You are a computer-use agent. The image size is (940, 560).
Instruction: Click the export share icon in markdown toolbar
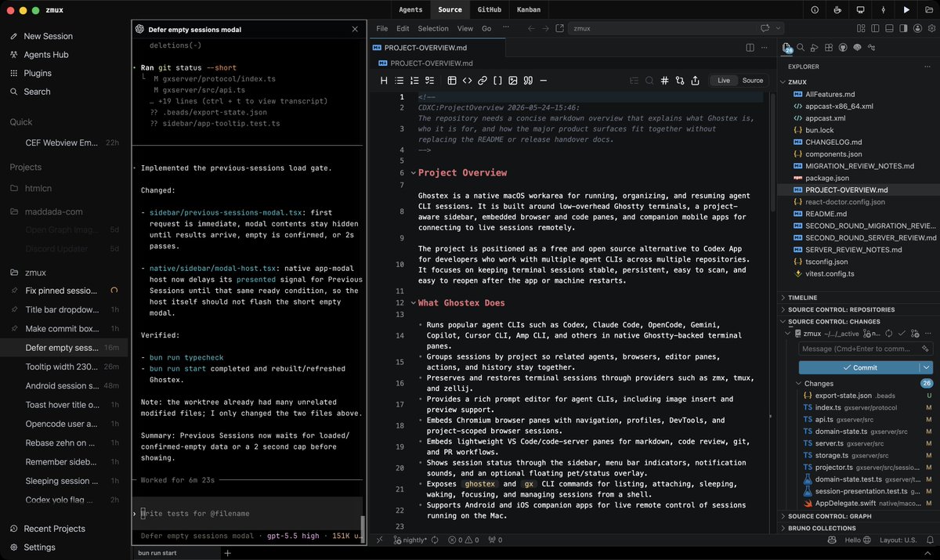click(694, 80)
